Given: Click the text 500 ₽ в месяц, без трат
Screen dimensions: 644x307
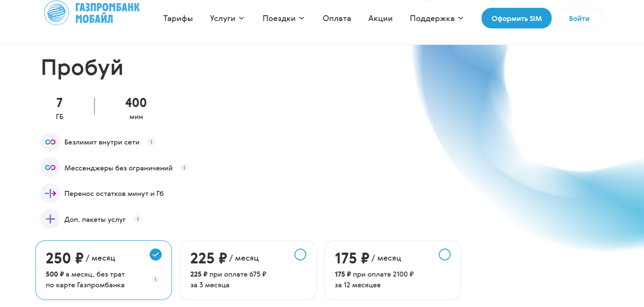Looking at the screenshot, I should (x=85, y=274).
